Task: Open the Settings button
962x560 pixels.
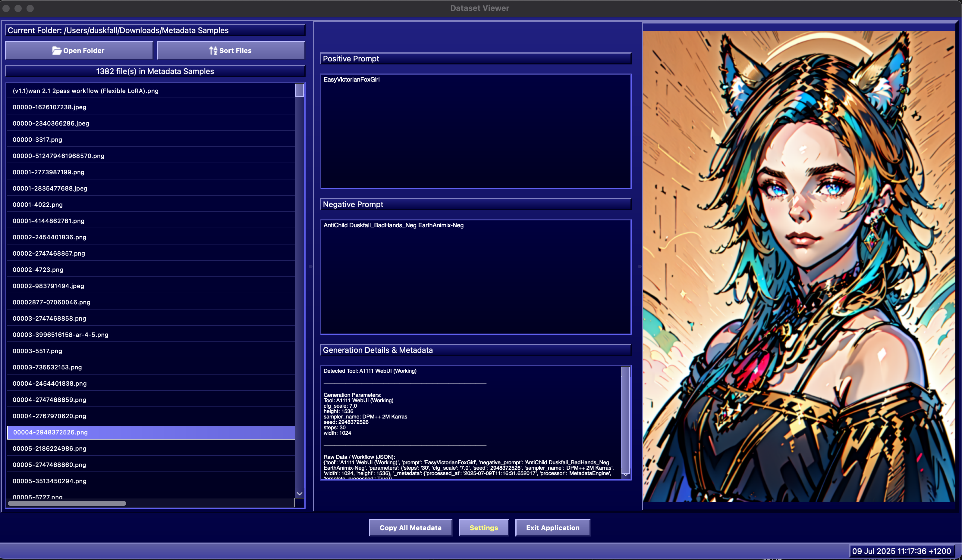Action: 483,527
